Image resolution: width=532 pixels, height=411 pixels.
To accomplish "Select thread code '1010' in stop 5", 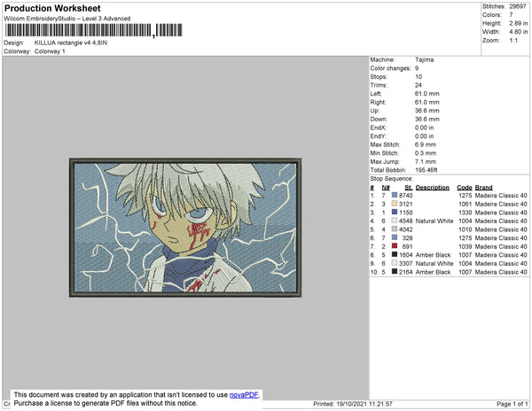I will click(x=465, y=229).
